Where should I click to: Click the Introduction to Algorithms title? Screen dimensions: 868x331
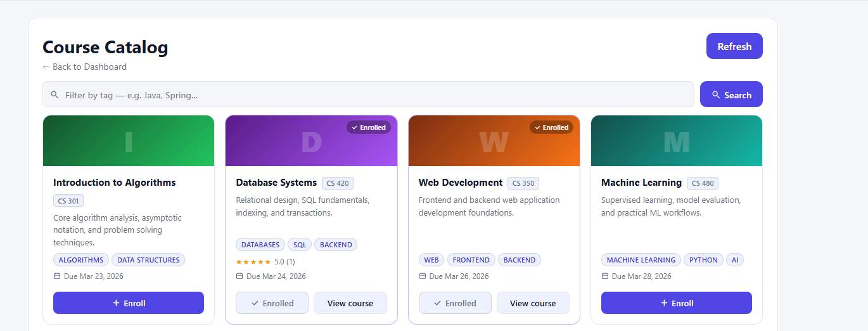115,183
